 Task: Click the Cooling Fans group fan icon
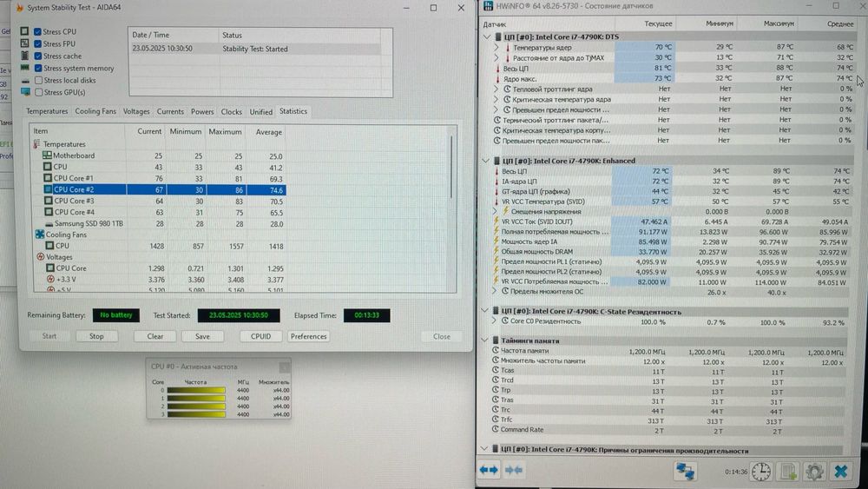(x=40, y=235)
